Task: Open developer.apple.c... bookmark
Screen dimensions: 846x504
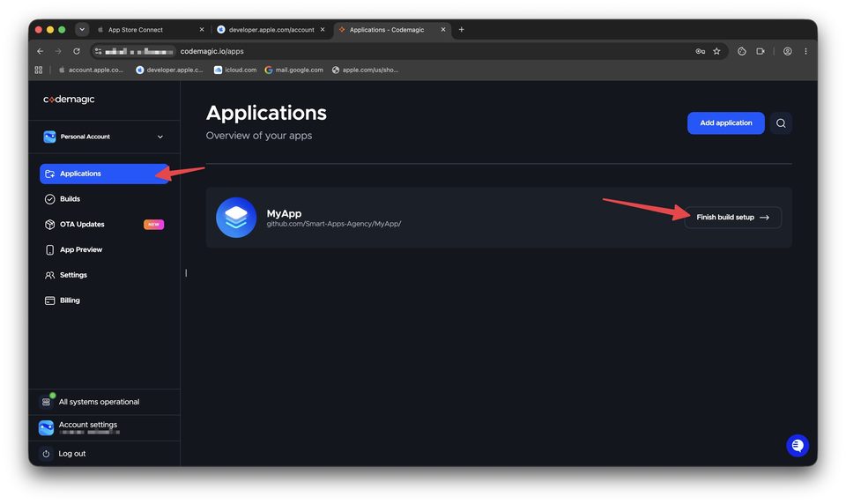Action: tap(169, 70)
